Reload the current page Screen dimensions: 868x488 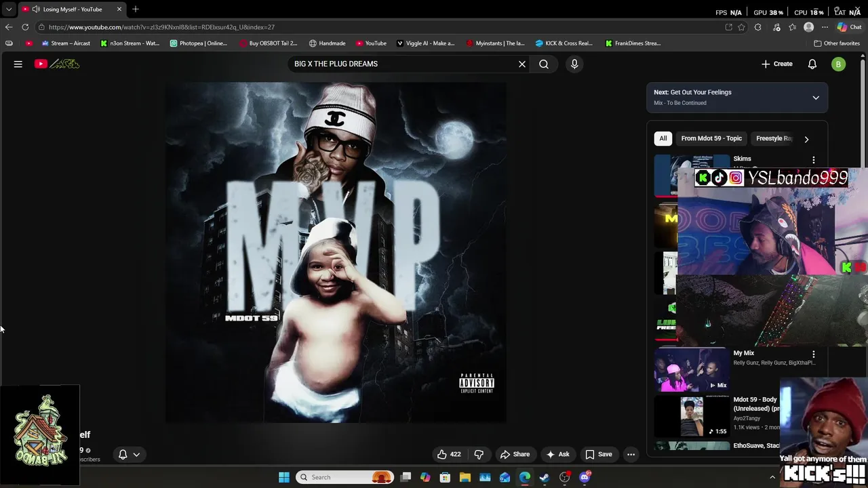click(x=25, y=27)
